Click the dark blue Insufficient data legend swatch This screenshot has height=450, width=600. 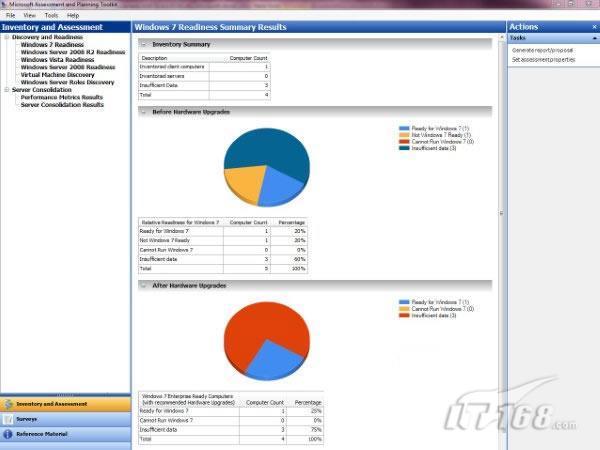pyautogui.click(x=404, y=148)
